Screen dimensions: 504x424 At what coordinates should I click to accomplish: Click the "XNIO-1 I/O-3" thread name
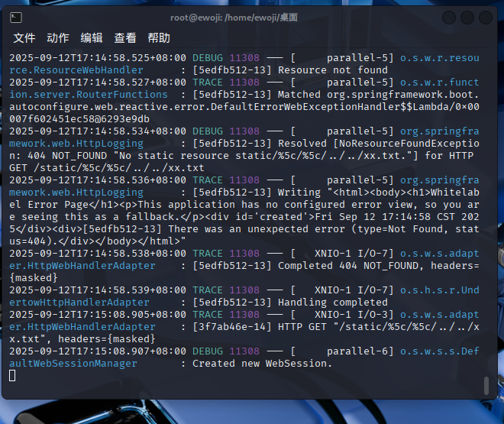coord(354,315)
